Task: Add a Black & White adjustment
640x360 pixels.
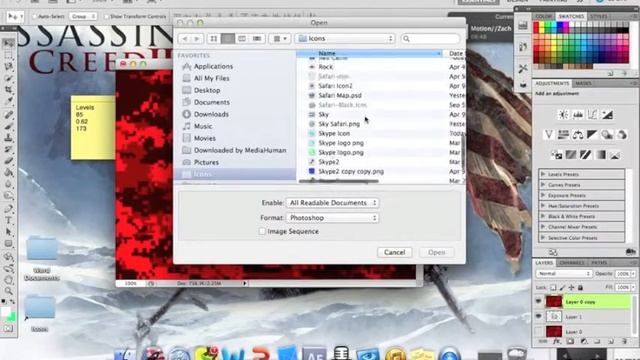Action: coord(592,134)
